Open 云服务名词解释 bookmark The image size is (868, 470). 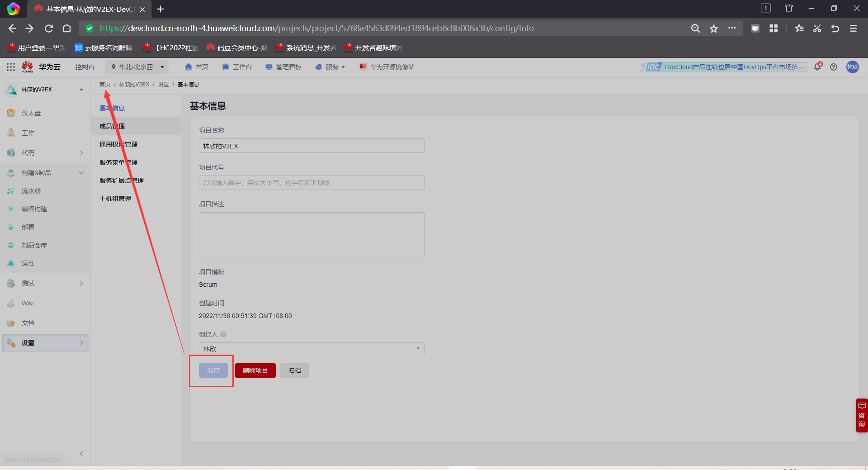pos(104,48)
